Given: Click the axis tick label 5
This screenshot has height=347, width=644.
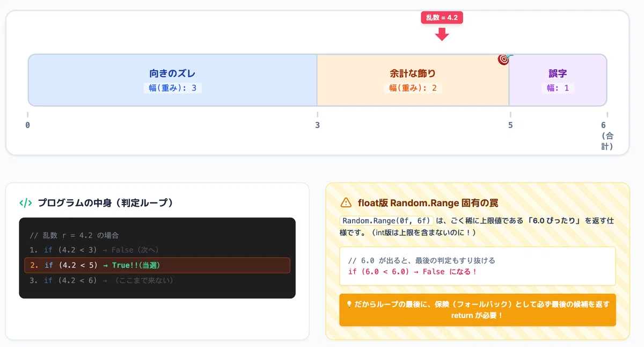Looking at the screenshot, I should coord(510,125).
